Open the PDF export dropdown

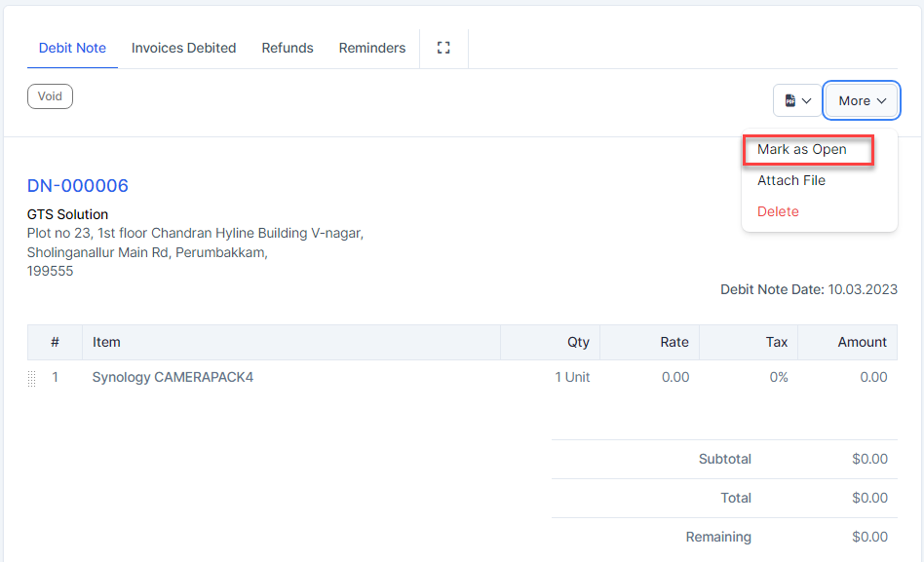pos(797,100)
